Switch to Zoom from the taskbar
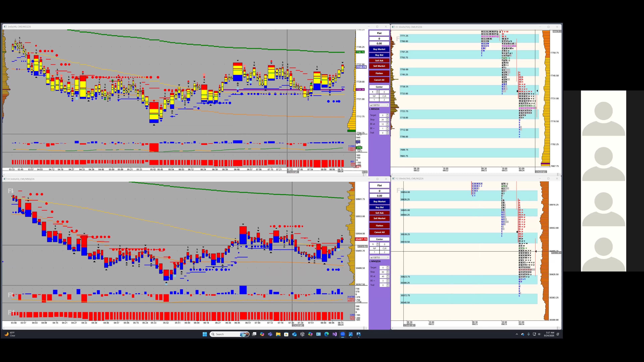Image resolution: width=644 pixels, height=362 pixels. [342, 334]
